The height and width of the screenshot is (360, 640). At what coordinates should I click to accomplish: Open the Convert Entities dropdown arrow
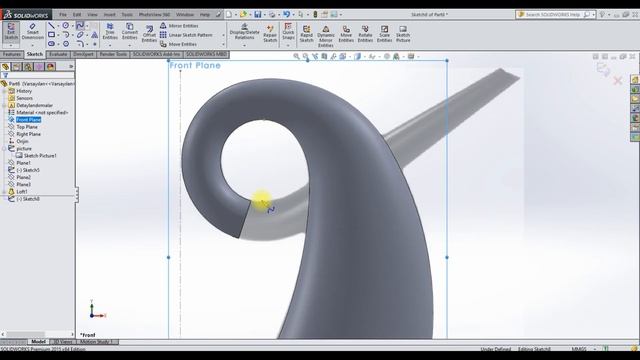pos(130,45)
